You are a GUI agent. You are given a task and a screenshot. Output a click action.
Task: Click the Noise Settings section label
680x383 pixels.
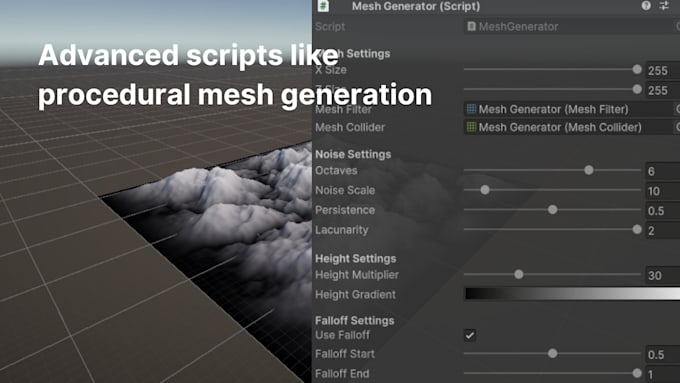[x=353, y=154]
